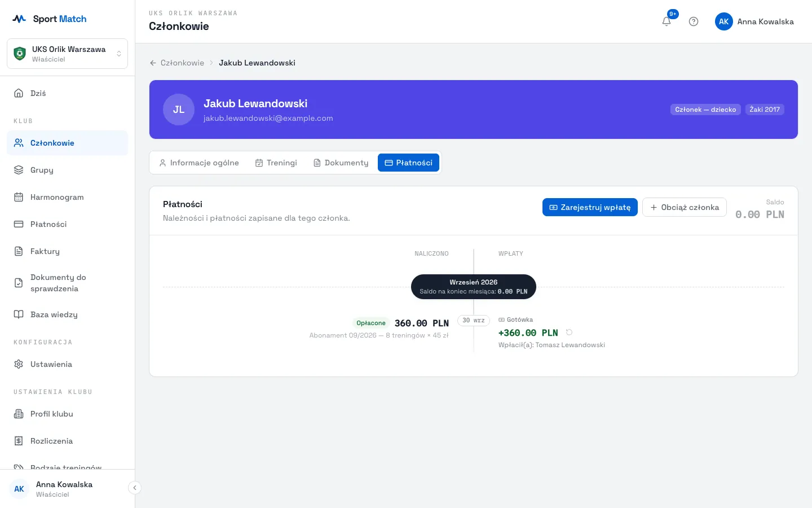Switch to the Treningi tab
The width and height of the screenshot is (812, 508).
276,163
